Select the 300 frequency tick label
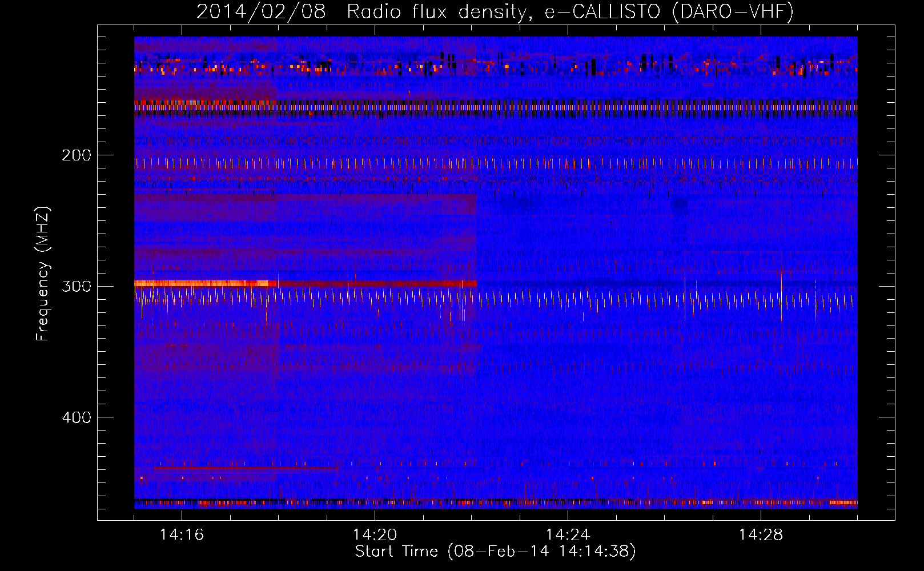The height and width of the screenshot is (571, 924). (77, 286)
